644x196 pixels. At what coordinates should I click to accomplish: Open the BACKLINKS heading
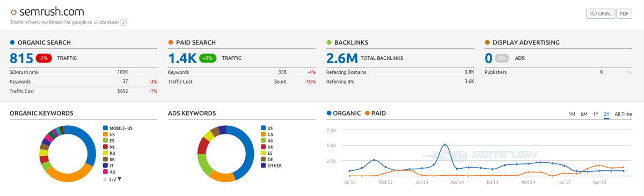(x=351, y=42)
